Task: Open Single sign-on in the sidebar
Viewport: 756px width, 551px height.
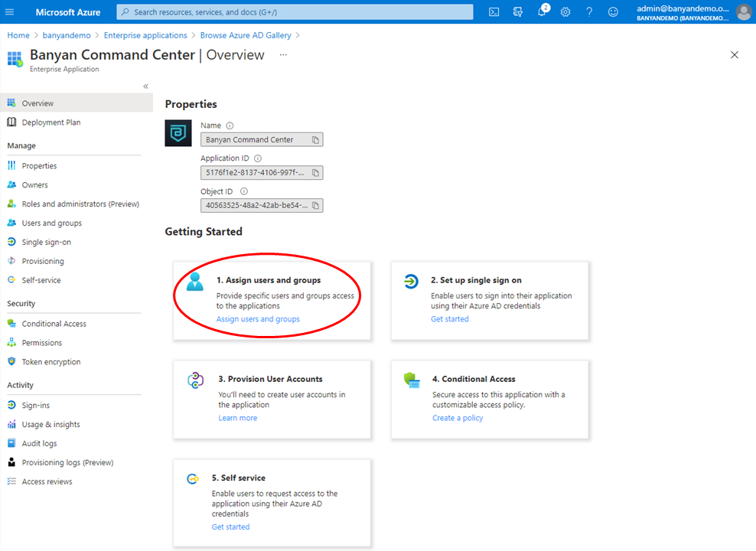Action: [46, 242]
